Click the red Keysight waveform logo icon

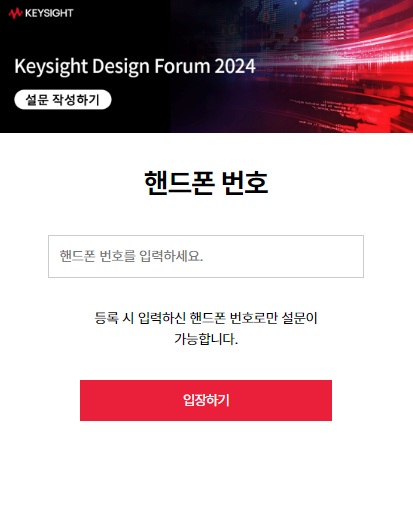point(15,13)
